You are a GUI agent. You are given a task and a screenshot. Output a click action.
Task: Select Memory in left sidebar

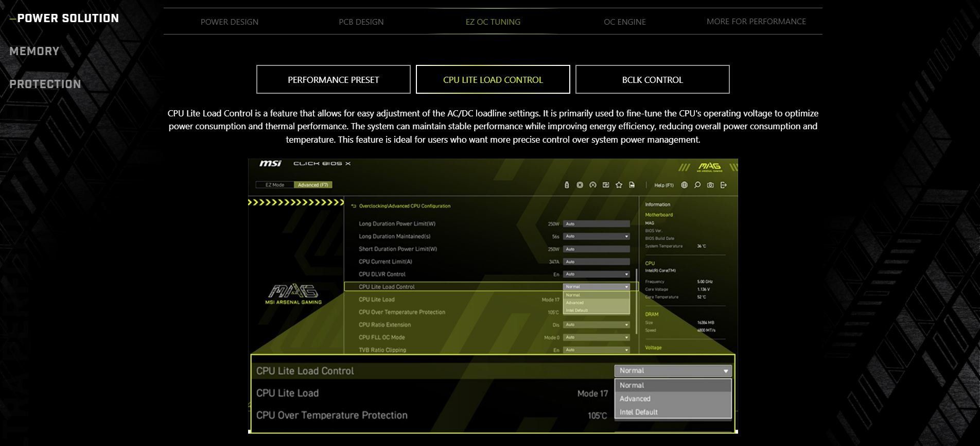point(34,51)
